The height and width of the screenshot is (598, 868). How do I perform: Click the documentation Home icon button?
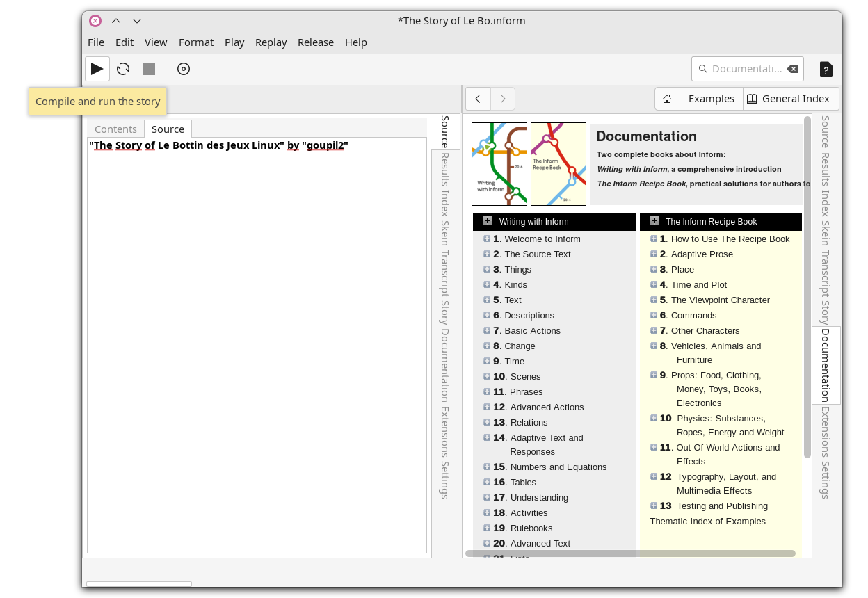tap(667, 99)
